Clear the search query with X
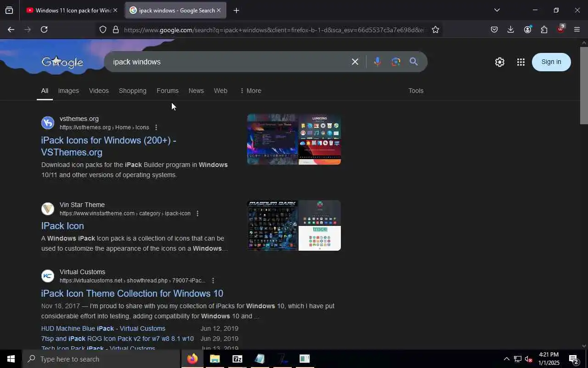Image resolution: width=588 pixels, height=368 pixels. [x=355, y=62]
